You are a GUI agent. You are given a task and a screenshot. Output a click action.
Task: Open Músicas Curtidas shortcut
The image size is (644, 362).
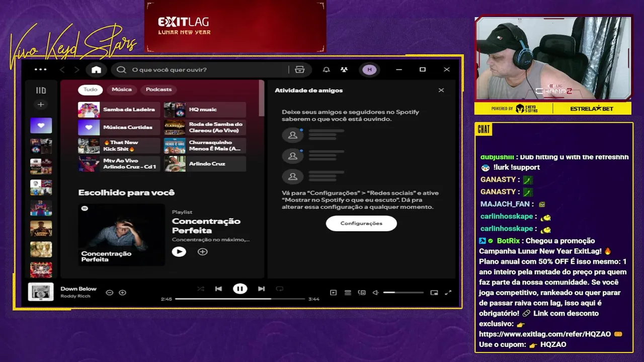(119, 128)
